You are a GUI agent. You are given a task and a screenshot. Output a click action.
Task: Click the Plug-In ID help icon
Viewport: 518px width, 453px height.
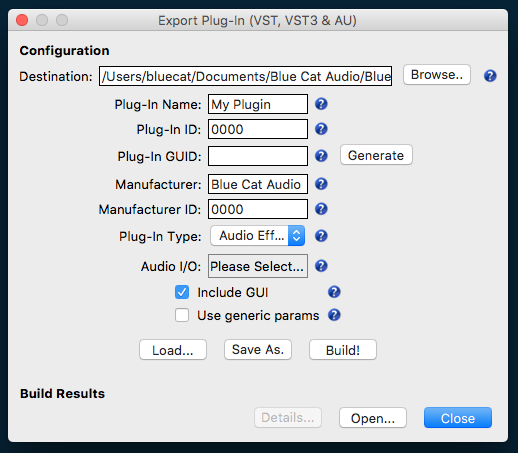tap(321, 129)
